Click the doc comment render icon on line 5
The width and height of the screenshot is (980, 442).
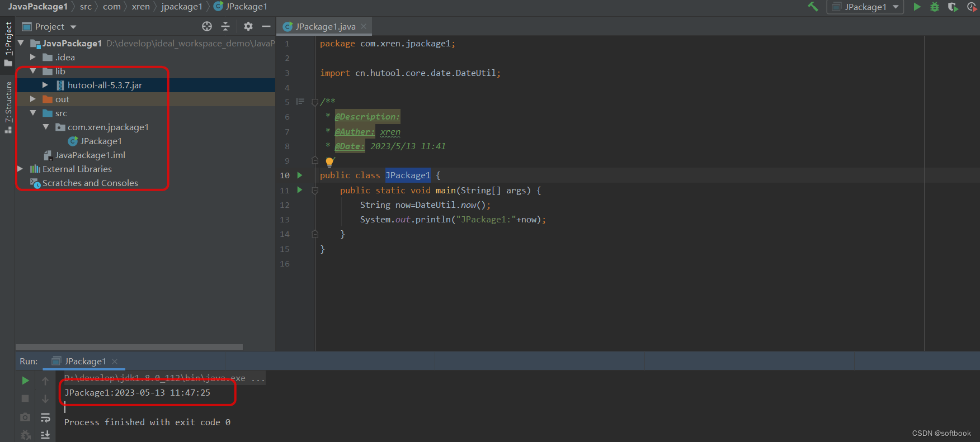click(x=300, y=102)
